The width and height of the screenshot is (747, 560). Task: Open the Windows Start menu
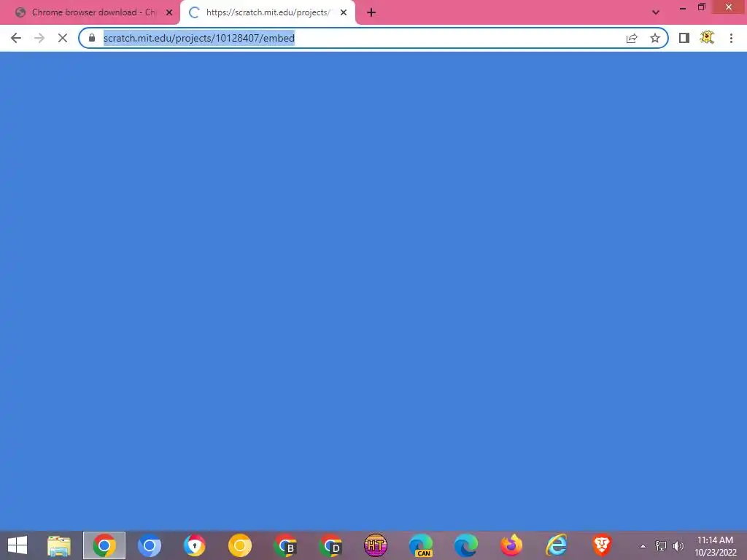pos(18,545)
